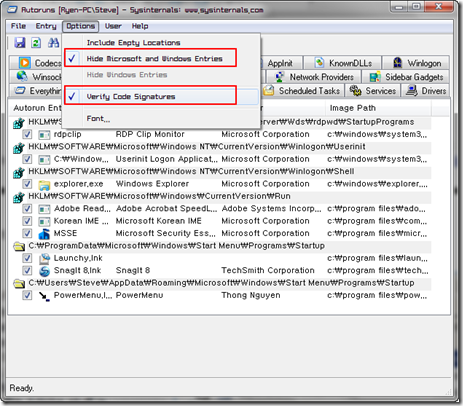The width and height of the screenshot is (463, 406).
Task: Click the Adobe Reader entry icon
Action: [44, 209]
